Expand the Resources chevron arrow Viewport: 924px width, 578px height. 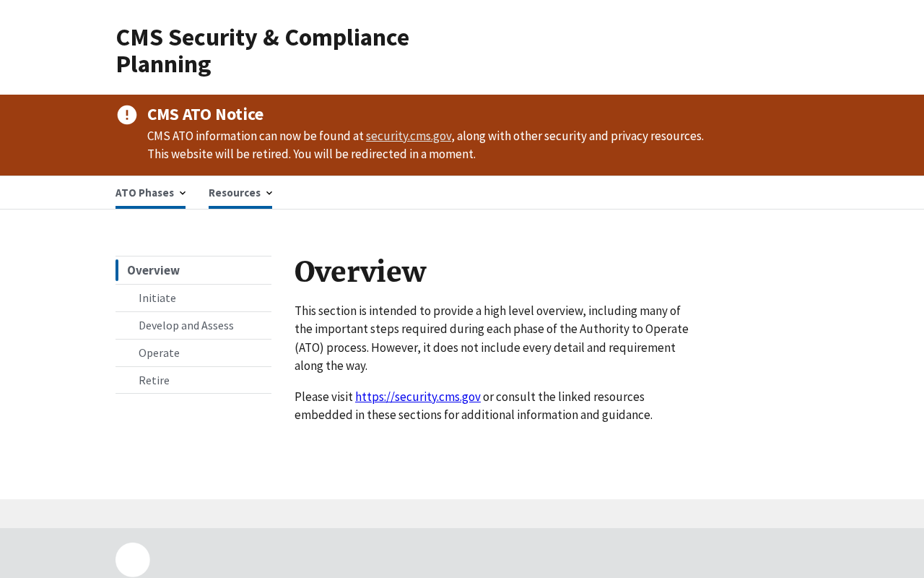tap(269, 193)
